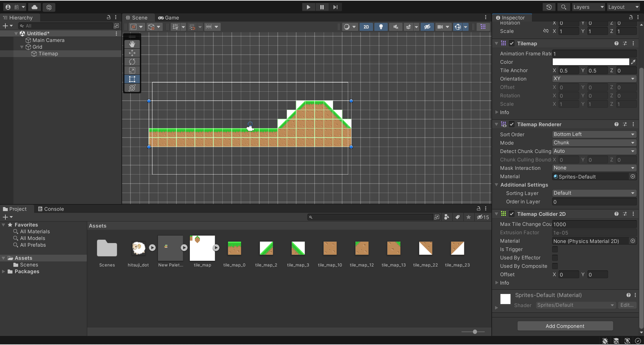
Task: Select the Rotate tool in Scene toolbar
Action: (132, 62)
